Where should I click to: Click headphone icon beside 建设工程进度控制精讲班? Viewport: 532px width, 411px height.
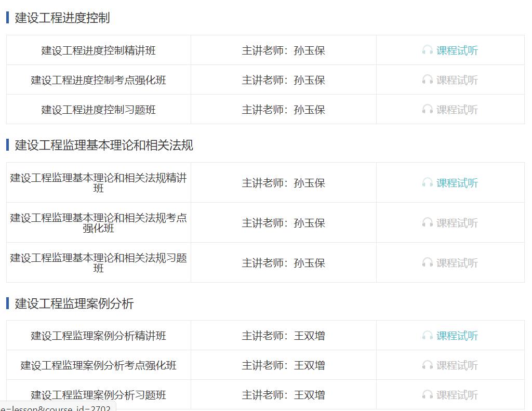pos(428,50)
